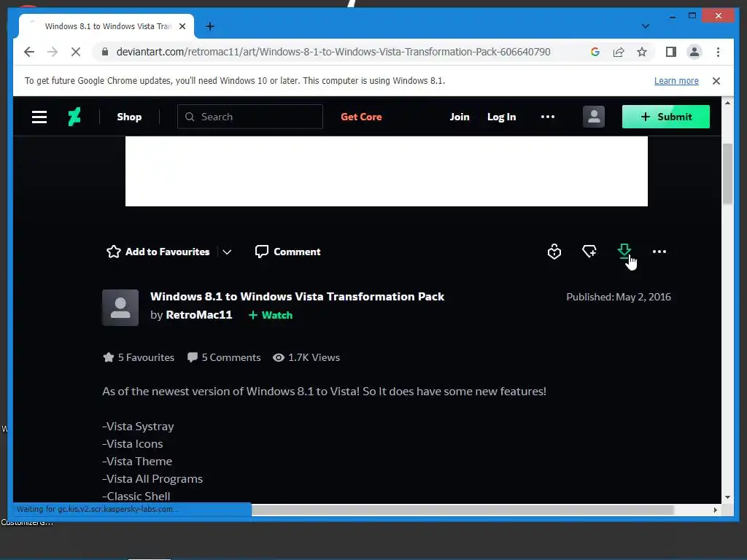Viewport: 747px width, 560px height.
Task: Click RetroMac11's avatar thumbnail
Action: pyautogui.click(x=120, y=308)
